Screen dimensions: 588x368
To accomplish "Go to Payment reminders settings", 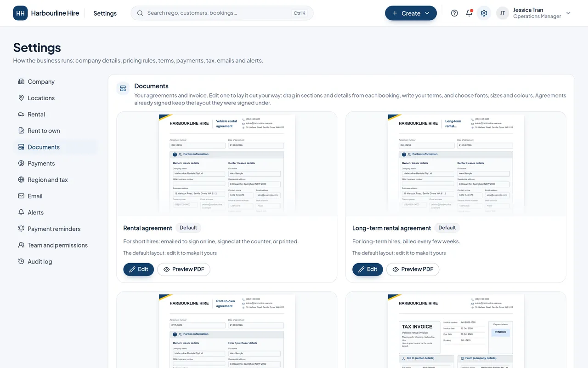I will coord(56,229).
